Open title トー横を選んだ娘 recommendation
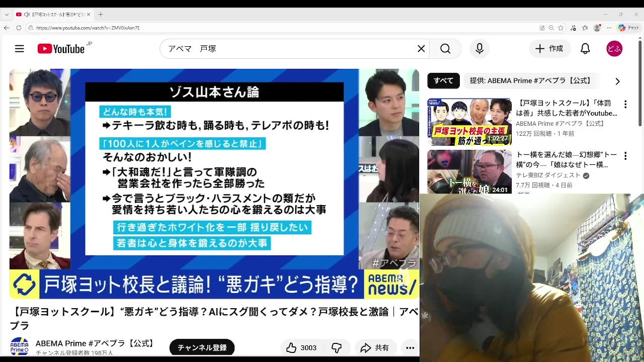Screen dimensions: 644x362 click(567, 160)
